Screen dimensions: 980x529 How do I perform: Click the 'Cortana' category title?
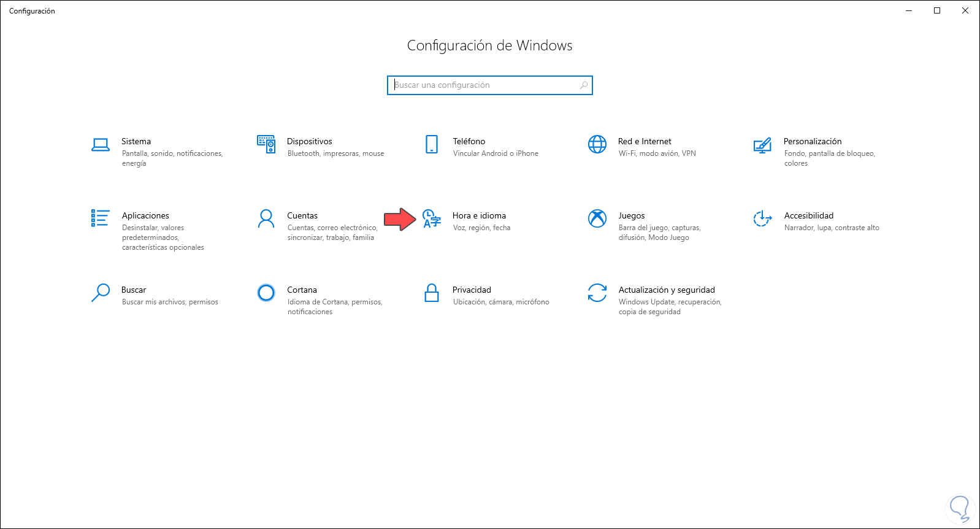[302, 290]
